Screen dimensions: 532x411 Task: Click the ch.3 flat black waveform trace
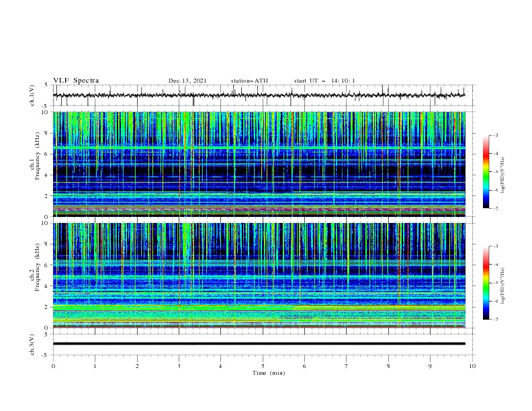(259, 344)
